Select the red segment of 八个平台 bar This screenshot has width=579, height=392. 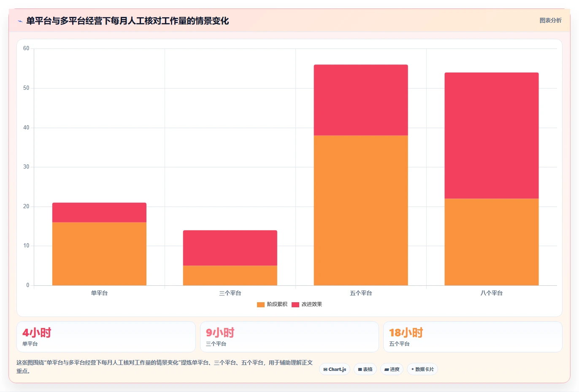point(492,136)
